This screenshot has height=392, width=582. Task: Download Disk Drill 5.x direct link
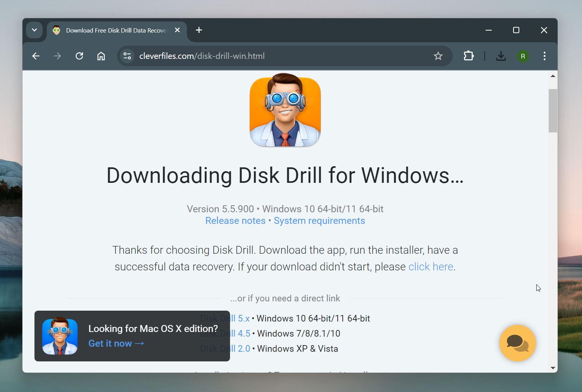225,318
